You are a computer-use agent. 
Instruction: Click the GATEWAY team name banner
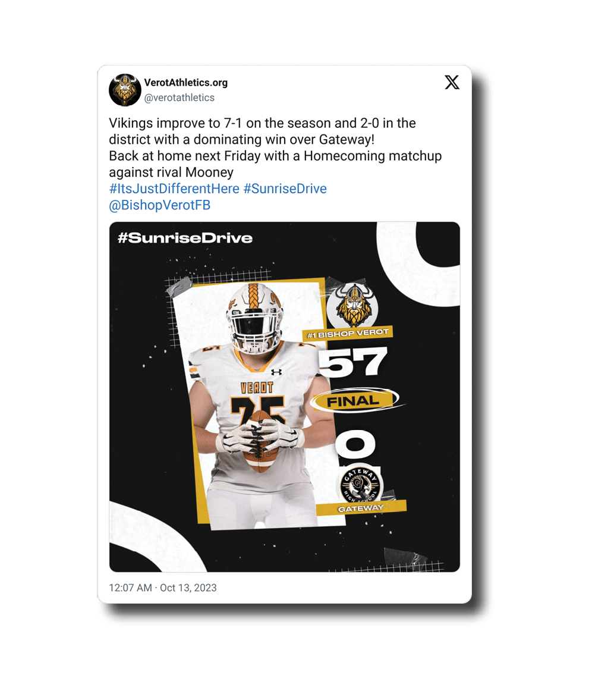pyautogui.click(x=361, y=508)
